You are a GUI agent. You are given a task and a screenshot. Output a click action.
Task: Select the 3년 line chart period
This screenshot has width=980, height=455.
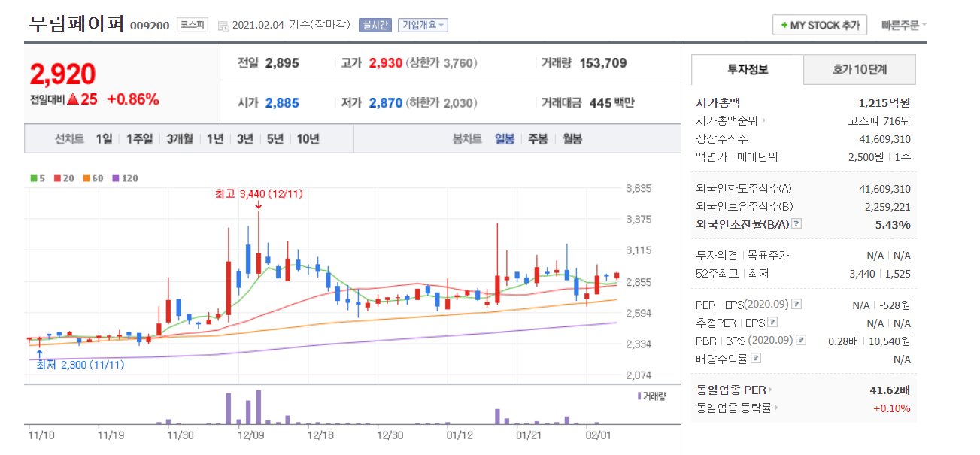244,139
